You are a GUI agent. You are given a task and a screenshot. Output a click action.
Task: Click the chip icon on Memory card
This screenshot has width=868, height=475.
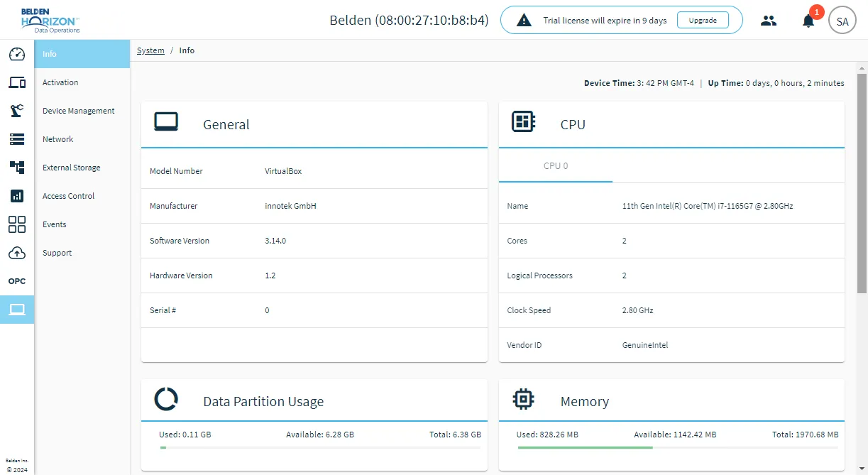524,399
